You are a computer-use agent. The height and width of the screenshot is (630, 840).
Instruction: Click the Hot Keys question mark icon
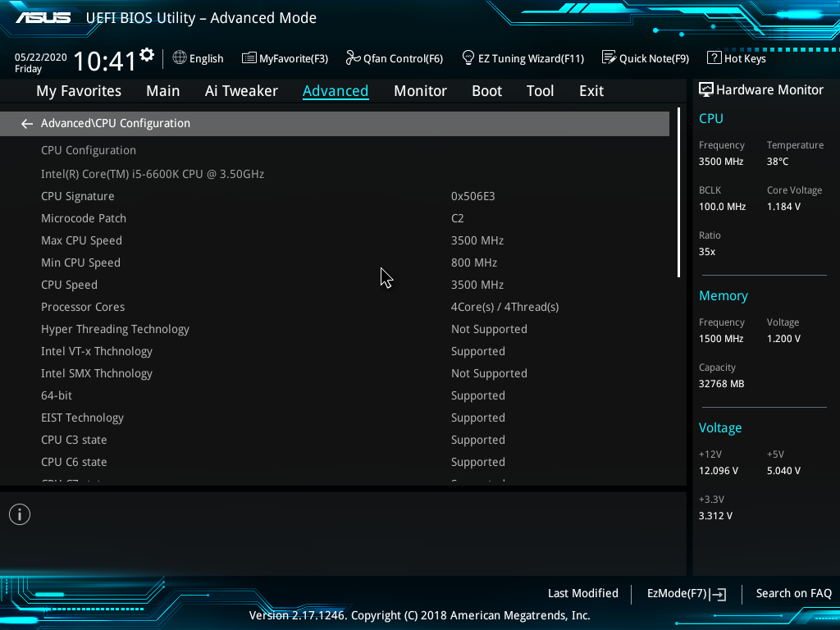[714, 58]
